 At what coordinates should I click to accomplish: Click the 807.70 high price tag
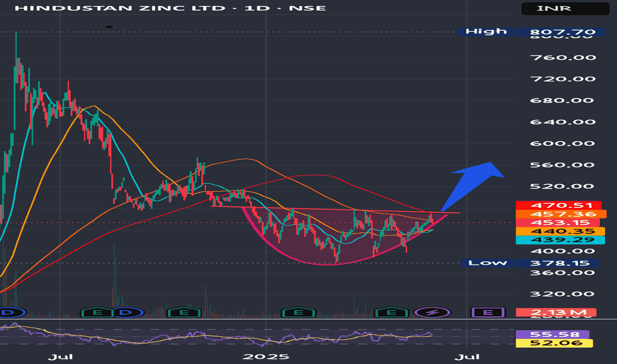(x=560, y=32)
